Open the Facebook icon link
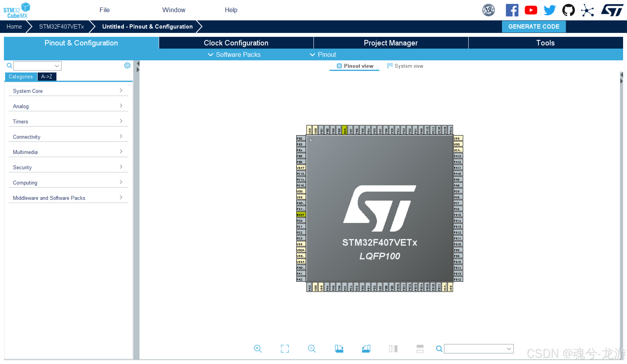The width and height of the screenshot is (627, 364). pyautogui.click(x=512, y=10)
